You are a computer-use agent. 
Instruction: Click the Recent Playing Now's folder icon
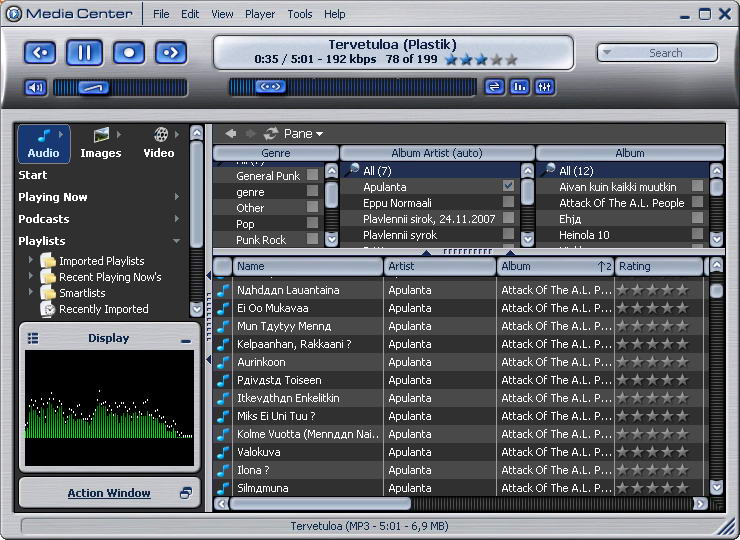pos(48,277)
